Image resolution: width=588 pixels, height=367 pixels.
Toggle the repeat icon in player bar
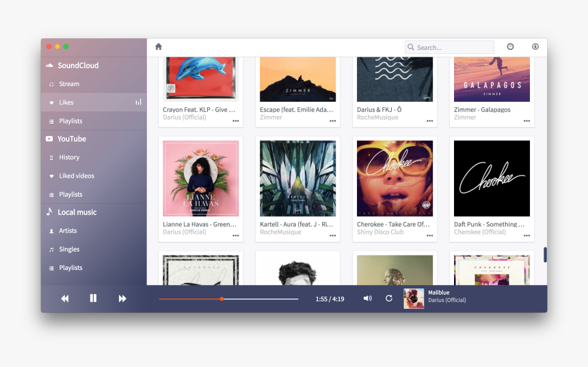(389, 299)
